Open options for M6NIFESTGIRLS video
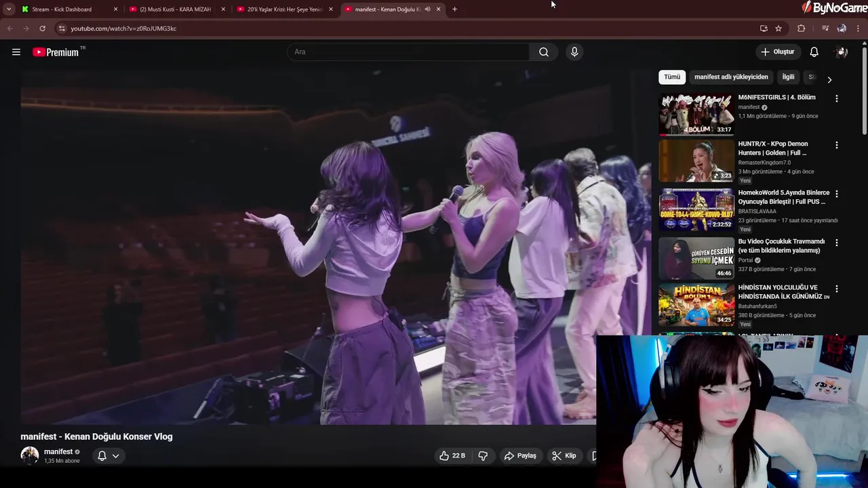868x488 pixels. click(836, 98)
